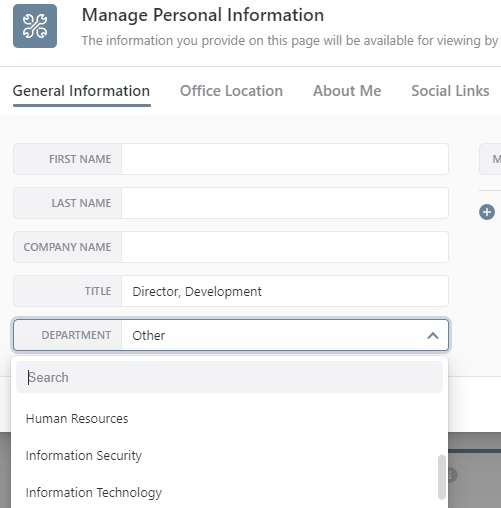Open the About Me tab
The height and width of the screenshot is (508, 501).
pyautogui.click(x=347, y=91)
